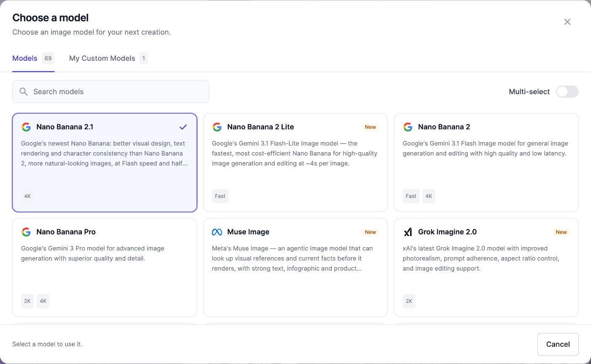Click the xAI logo on Grok Imagine 2.0
Screen dimensions: 591x364
click(408, 232)
